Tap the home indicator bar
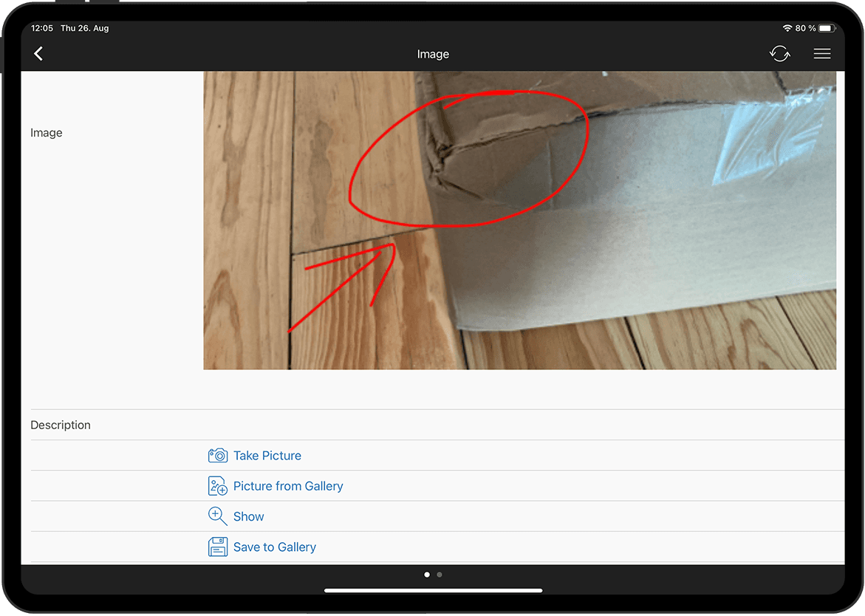Viewport: 865px width, 616px height. [x=433, y=590]
